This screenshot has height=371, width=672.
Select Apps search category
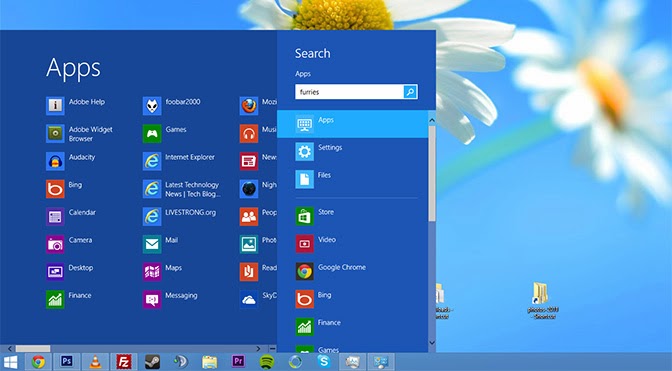point(352,124)
